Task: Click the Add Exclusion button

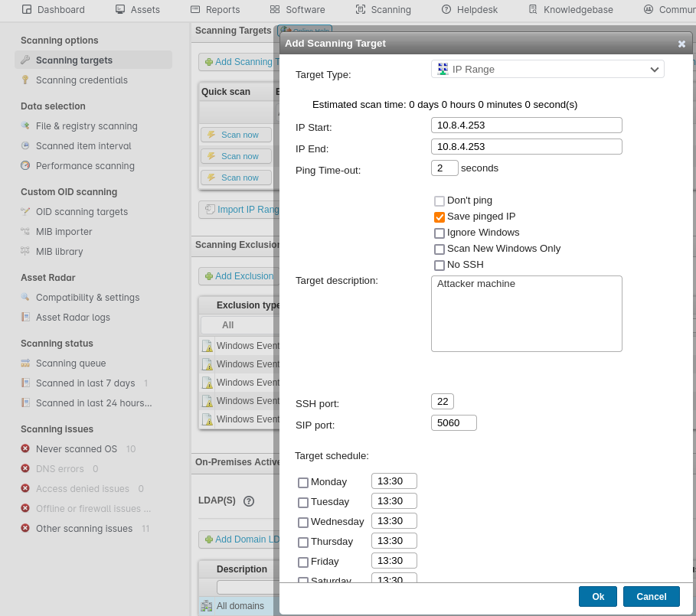Action: point(239,275)
